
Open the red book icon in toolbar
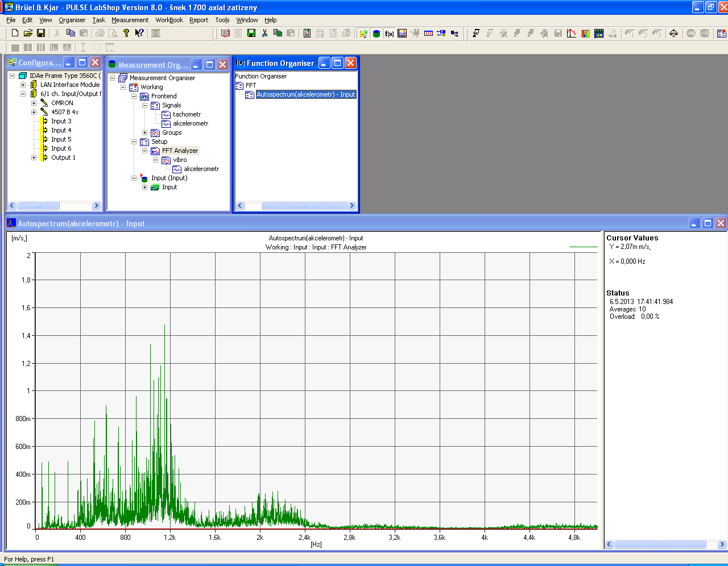pos(225,34)
